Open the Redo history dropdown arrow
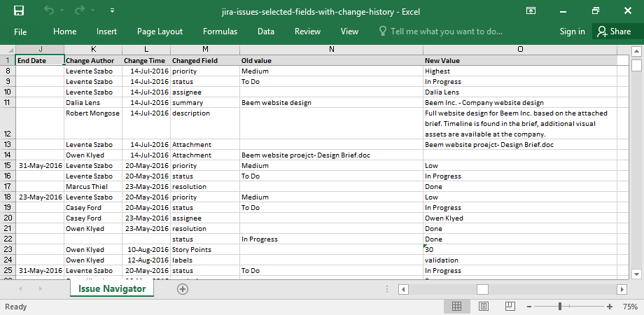Image resolution: width=644 pixels, height=315 pixels. click(x=92, y=10)
